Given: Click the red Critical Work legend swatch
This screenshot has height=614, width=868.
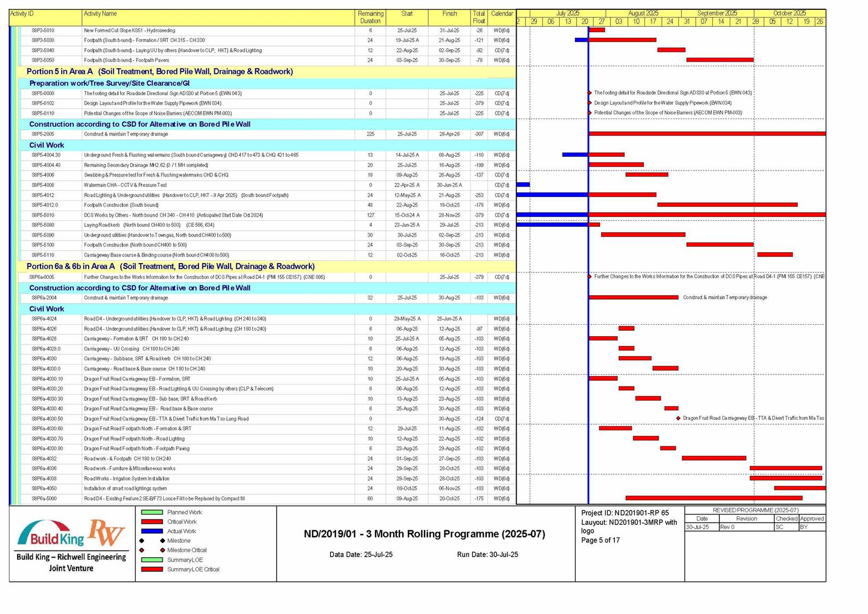Looking at the screenshot, I should (x=152, y=522).
